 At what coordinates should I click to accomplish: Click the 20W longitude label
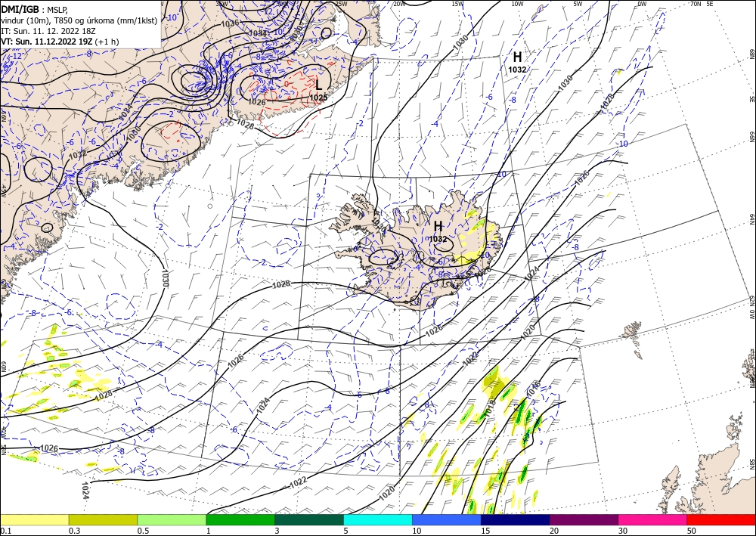click(398, 4)
